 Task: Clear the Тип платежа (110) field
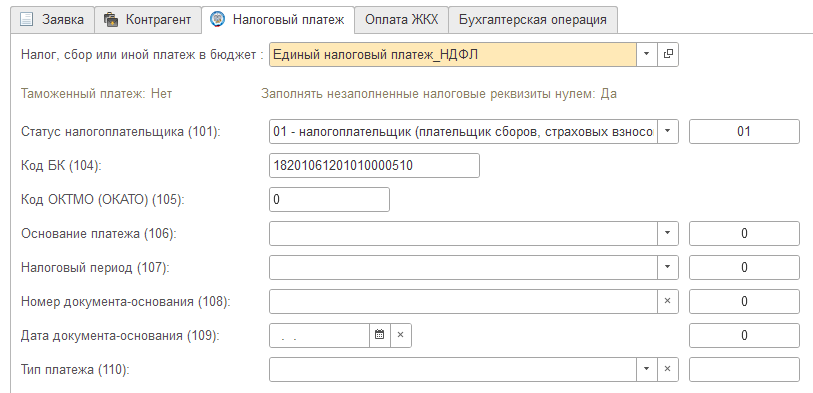click(668, 369)
